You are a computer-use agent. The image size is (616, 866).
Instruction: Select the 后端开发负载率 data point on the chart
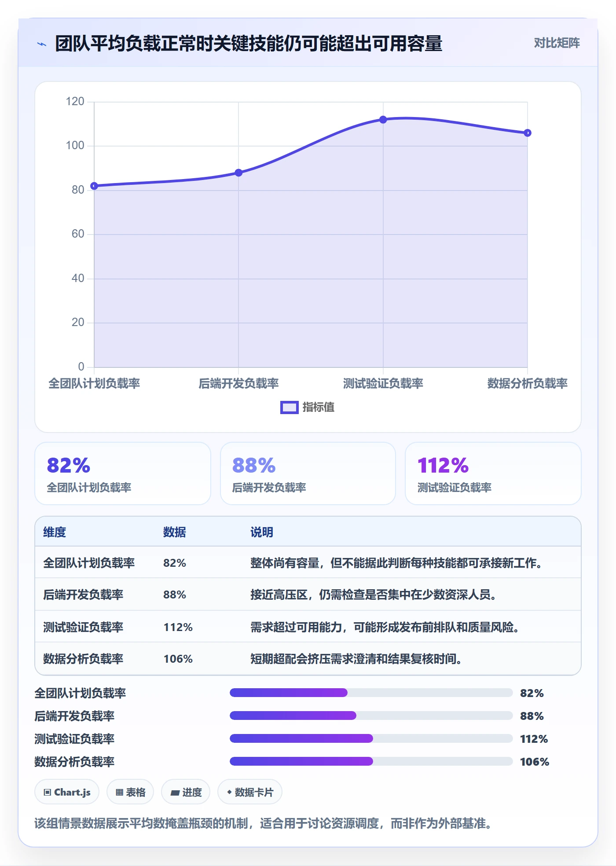pos(238,173)
